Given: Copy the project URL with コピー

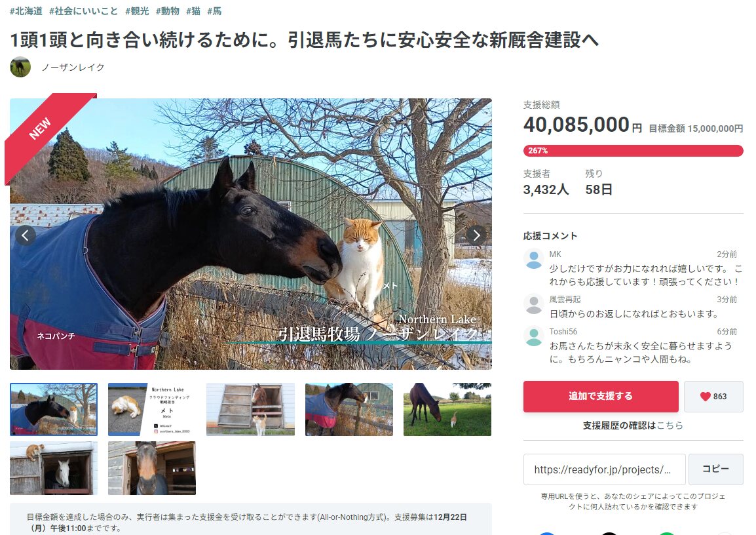Looking at the screenshot, I should point(715,469).
